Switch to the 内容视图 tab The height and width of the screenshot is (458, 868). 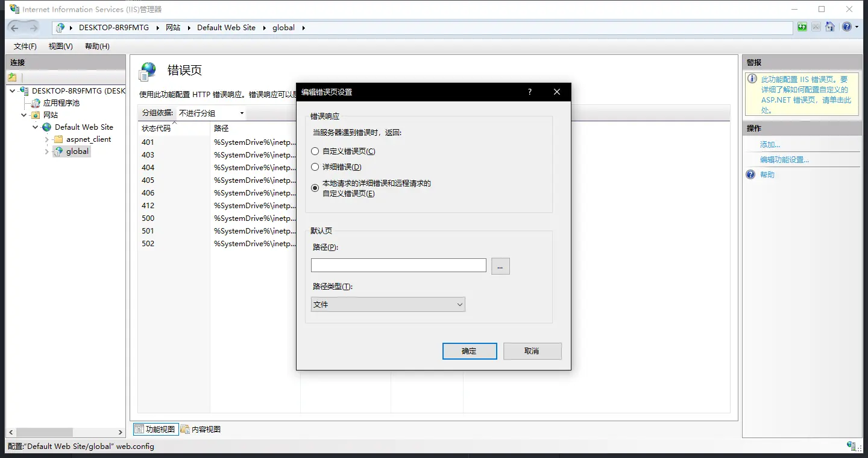point(201,429)
